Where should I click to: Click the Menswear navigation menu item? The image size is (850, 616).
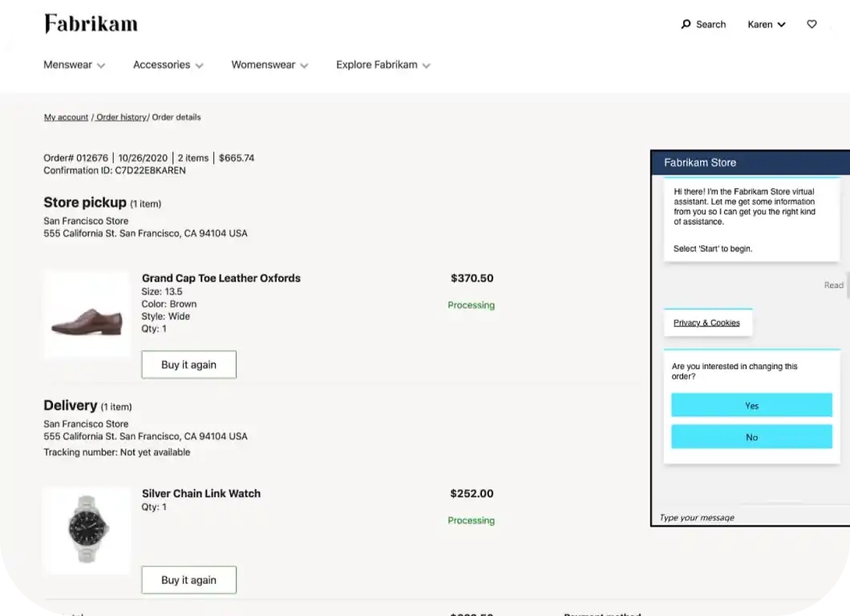[x=68, y=65]
